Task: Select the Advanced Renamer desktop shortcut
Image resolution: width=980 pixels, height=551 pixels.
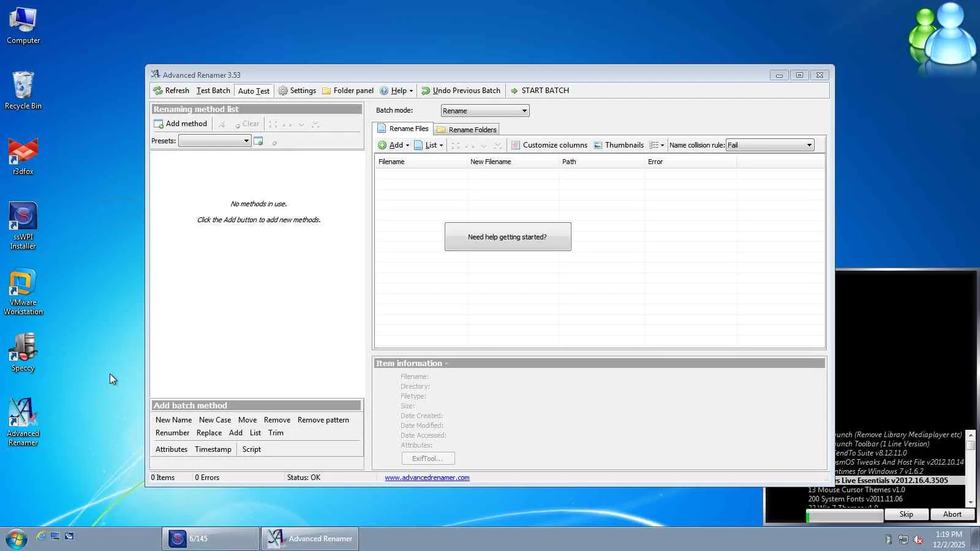Action: (23, 422)
